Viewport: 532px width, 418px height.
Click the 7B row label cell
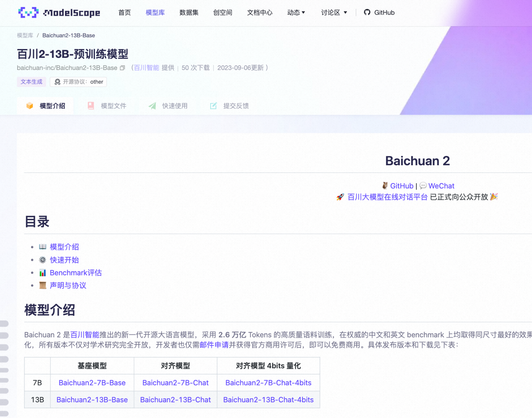click(37, 383)
